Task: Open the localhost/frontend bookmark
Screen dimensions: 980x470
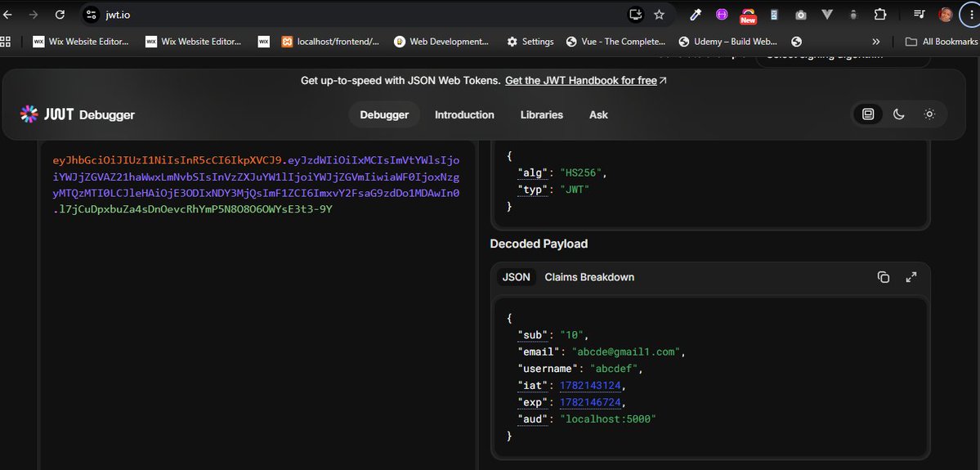Action: (331, 41)
